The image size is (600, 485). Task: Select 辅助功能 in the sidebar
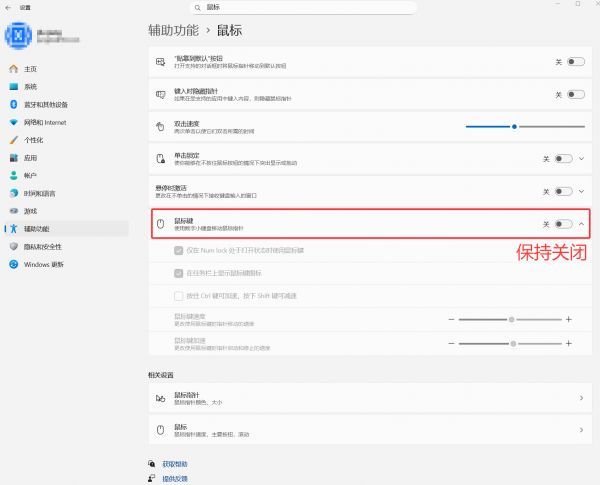pyautogui.click(x=66, y=229)
